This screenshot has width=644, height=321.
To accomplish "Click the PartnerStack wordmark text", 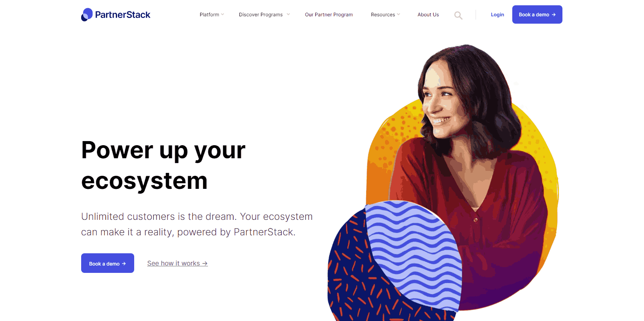I will point(123,15).
